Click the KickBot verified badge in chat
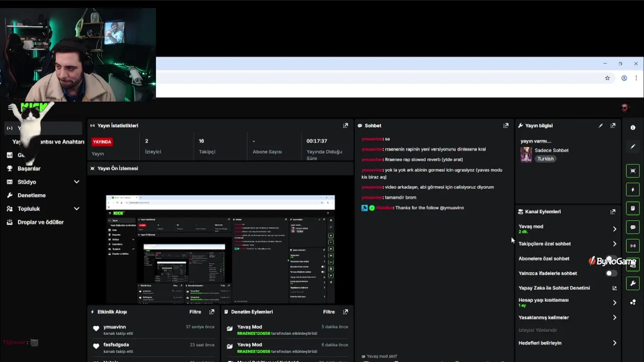644x362 pixels. [372, 208]
